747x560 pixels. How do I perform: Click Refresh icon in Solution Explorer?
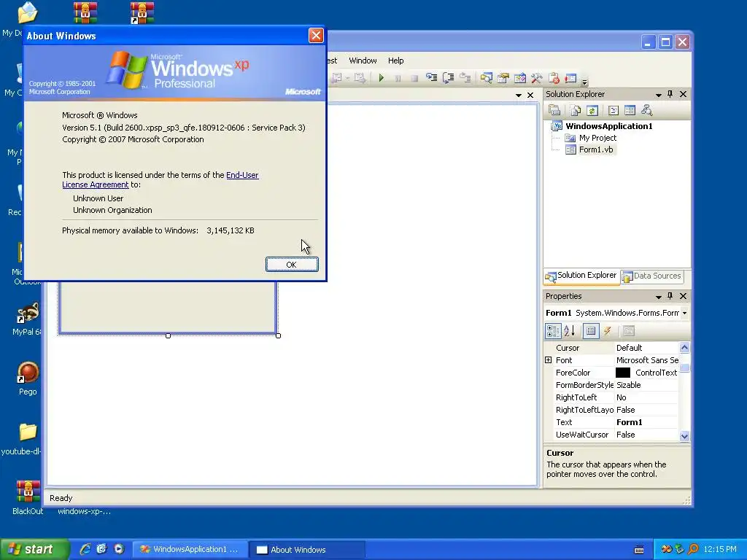tap(592, 111)
